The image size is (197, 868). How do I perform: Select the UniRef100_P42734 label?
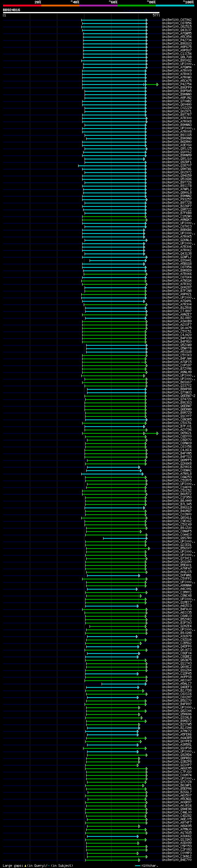[x=177, y=40]
